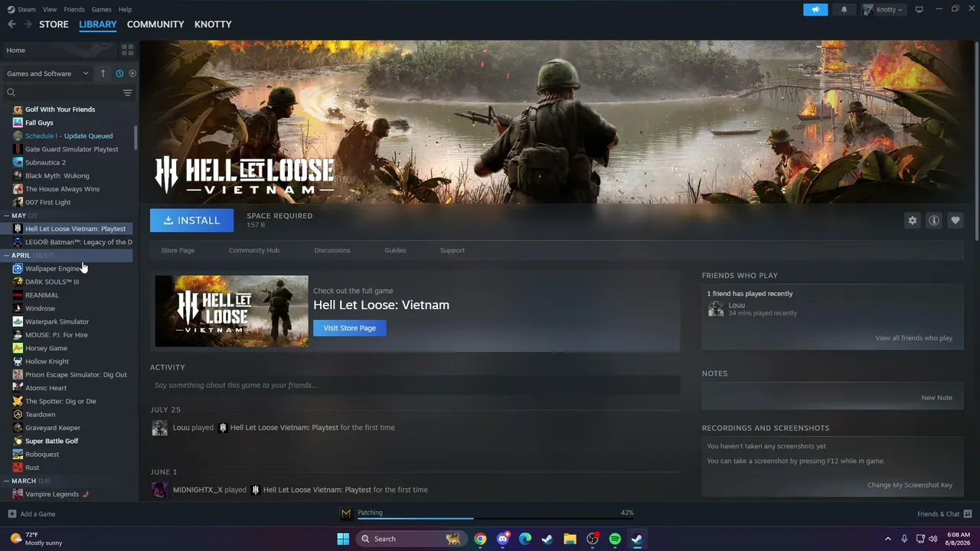Open the KNOTTY profile tab

213,24
